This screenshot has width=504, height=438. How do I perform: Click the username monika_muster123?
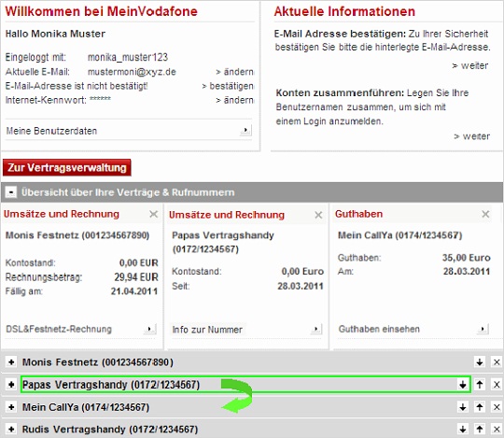click(128, 57)
